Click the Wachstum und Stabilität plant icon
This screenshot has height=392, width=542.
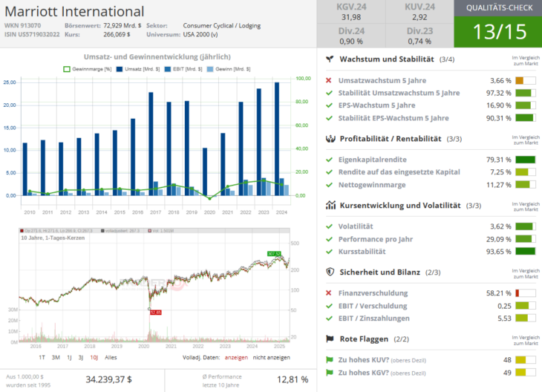[x=330, y=59]
